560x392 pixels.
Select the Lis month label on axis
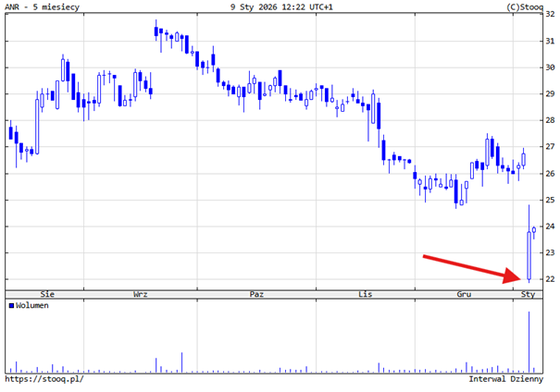364,293
